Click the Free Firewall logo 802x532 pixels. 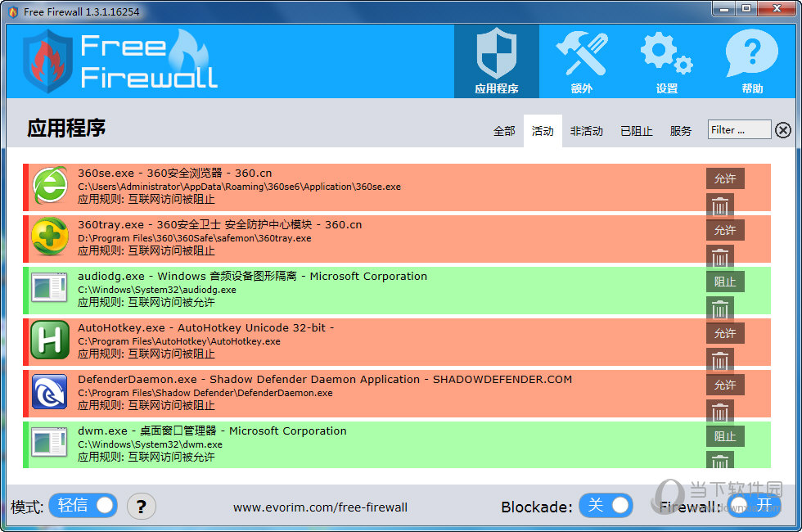click(x=121, y=61)
